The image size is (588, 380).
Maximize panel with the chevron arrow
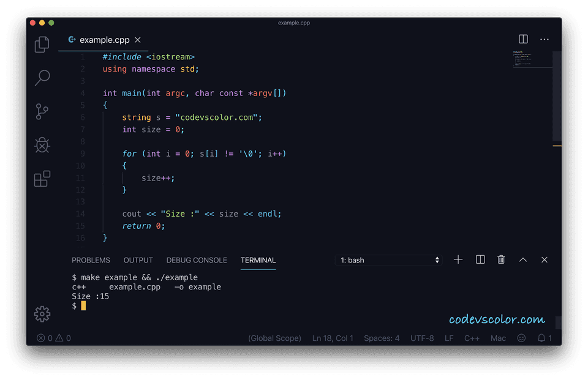click(x=523, y=259)
